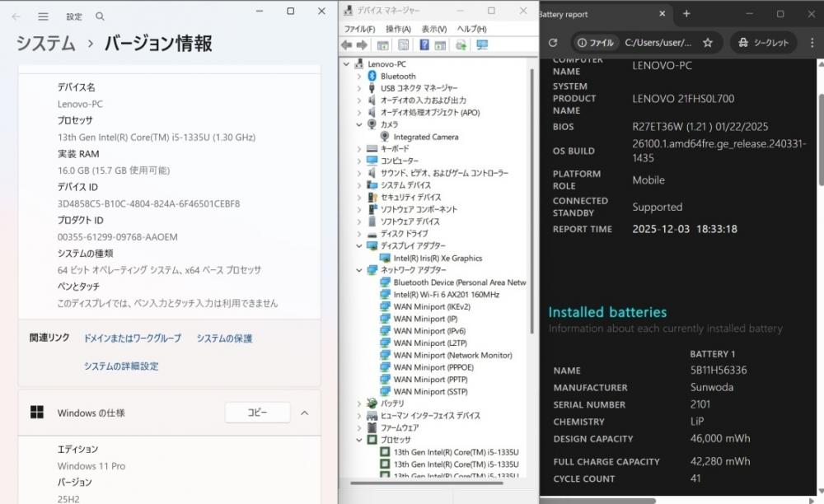
Task: Click the コピー button
Action: 257,413
